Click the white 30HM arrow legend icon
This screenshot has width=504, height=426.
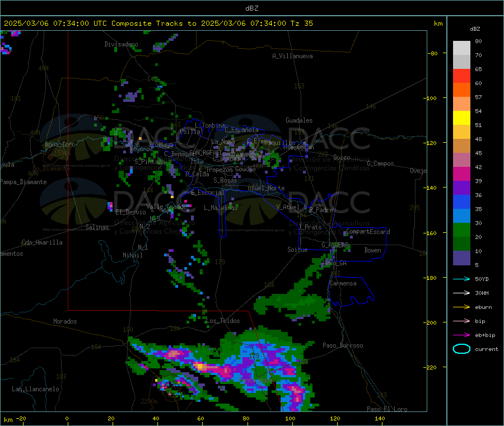coord(461,293)
